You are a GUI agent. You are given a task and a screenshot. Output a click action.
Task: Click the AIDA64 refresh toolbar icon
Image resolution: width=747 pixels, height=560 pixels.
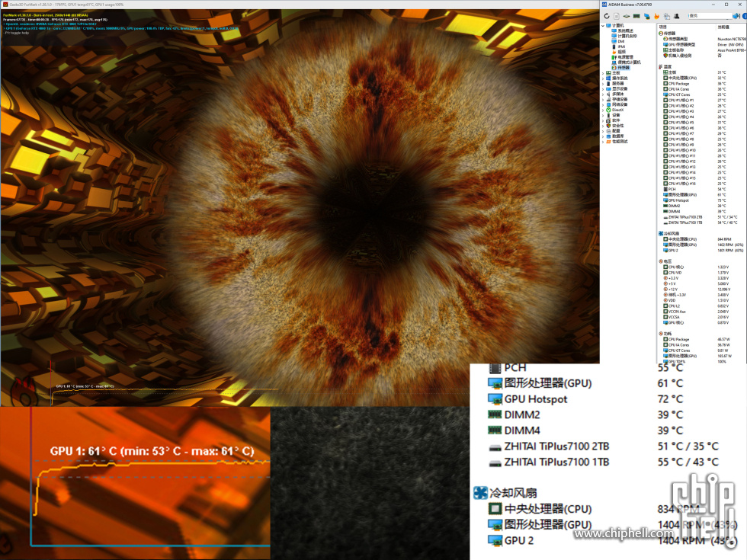point(607,16)
